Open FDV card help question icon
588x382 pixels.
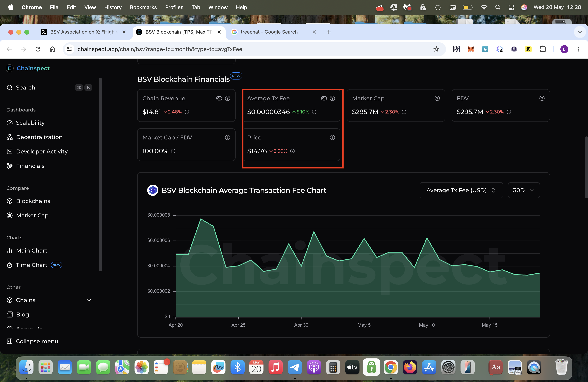coord(542,98)
